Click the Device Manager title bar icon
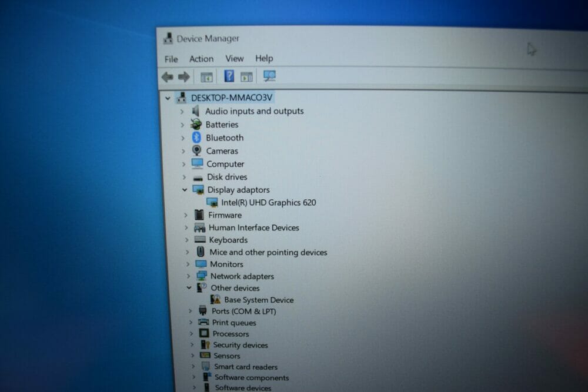588x392 pixels. click(x=168, y=39)
